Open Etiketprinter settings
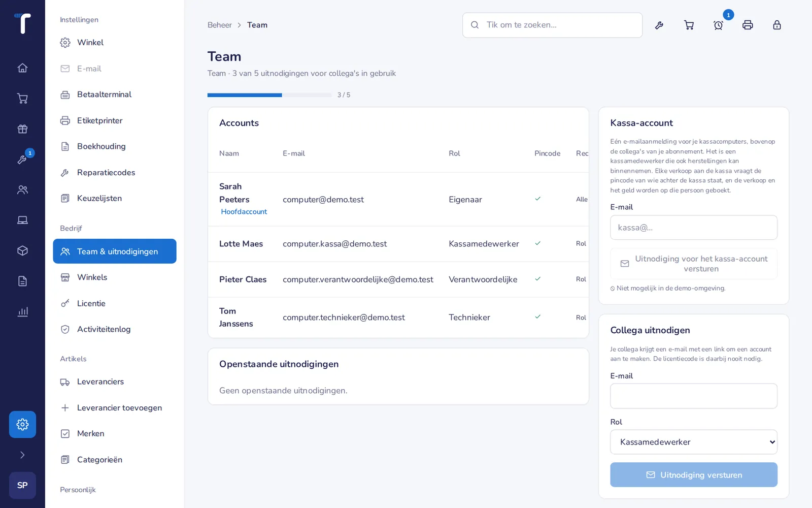Viewport: 812px width, 508px height. click(x=115, y=120)
